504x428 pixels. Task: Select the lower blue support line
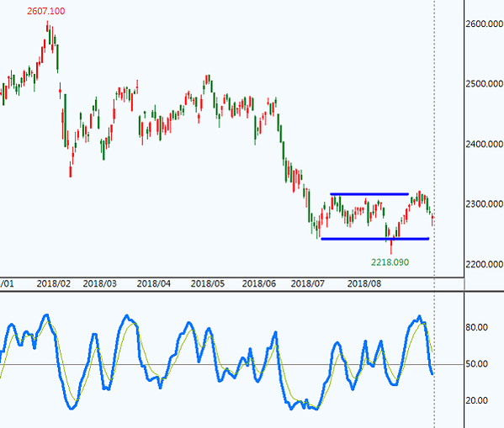pos(375,239)
